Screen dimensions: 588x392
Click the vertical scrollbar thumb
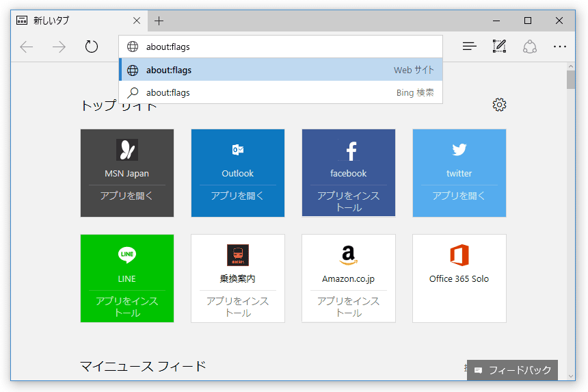[571, 80]
